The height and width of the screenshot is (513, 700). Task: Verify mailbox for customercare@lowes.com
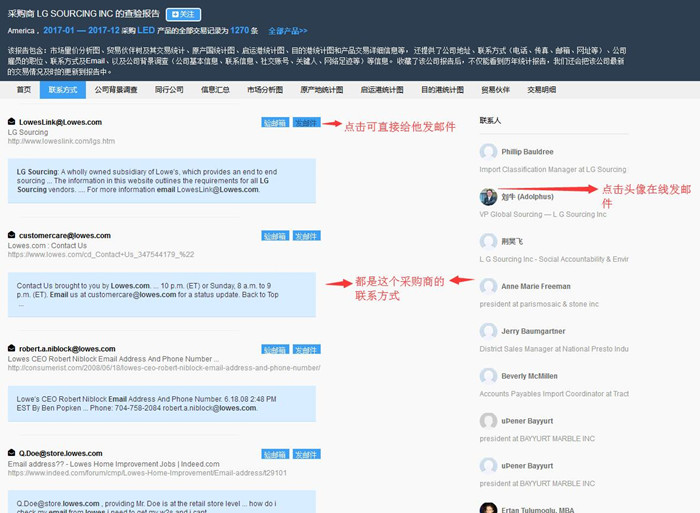click(275, 236)
